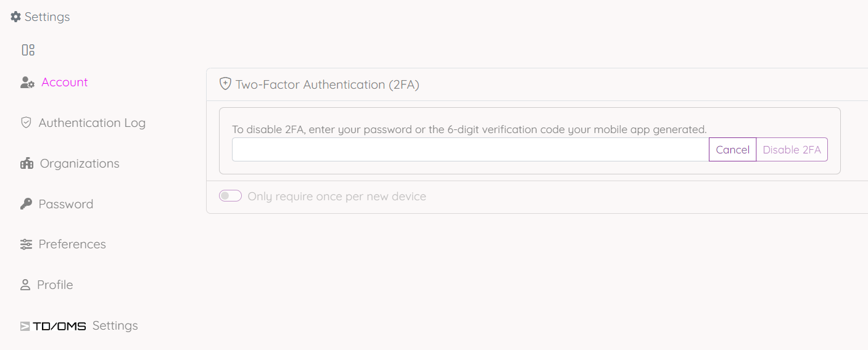Focus the password or verification code field
The width and height of the screenshot is (868, 350).
(x=470, y=150)
